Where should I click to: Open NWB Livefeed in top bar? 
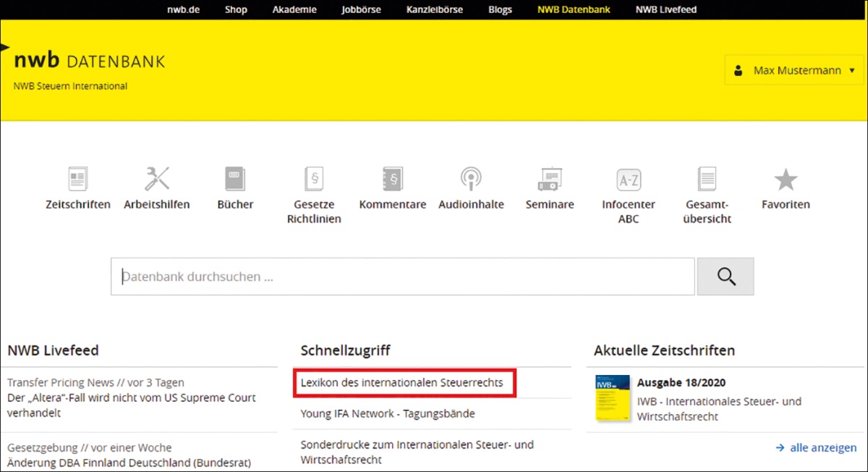pos(666,9)
